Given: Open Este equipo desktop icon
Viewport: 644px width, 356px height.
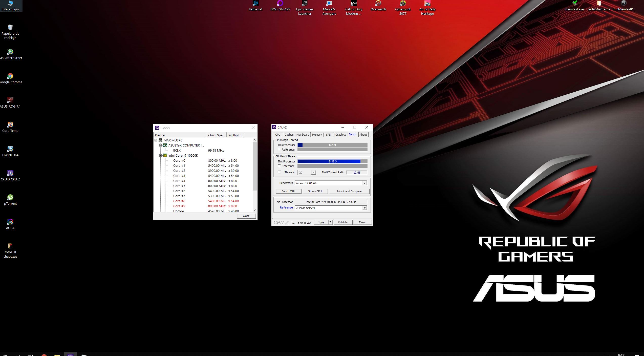Looking at the screenshot, I should (10, 6).
